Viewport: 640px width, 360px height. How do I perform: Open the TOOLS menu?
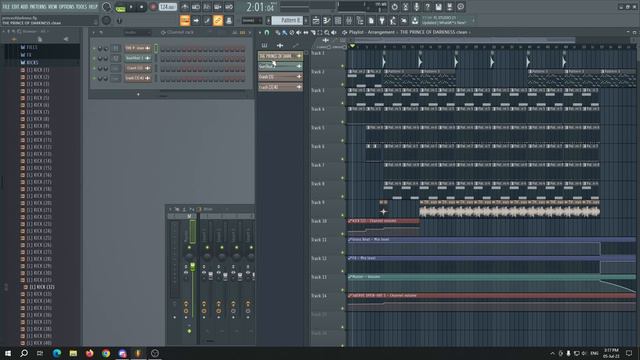pos(81,7)
